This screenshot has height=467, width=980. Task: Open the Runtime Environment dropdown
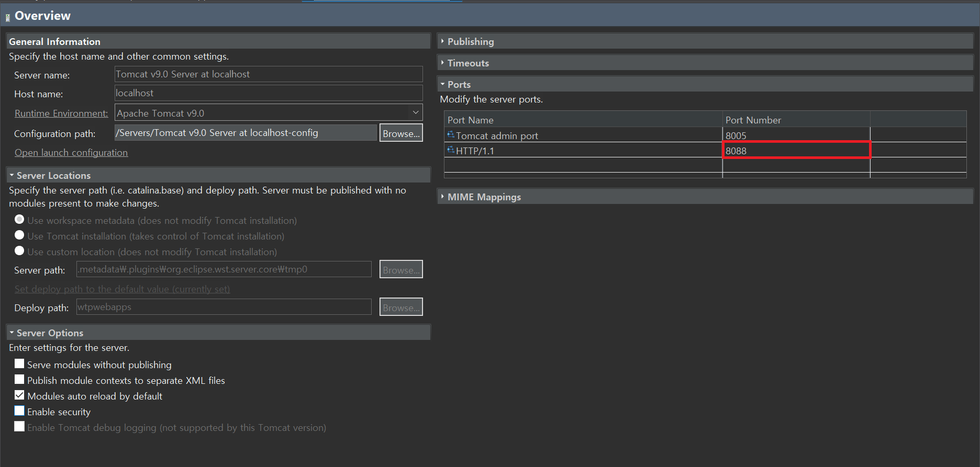pos(415,113)
